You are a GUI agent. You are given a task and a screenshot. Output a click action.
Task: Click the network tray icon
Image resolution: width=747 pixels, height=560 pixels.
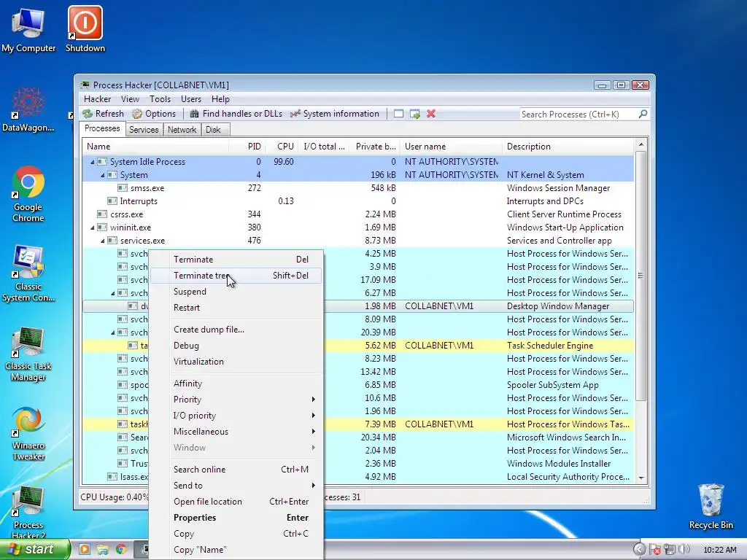tap(670, 550)
